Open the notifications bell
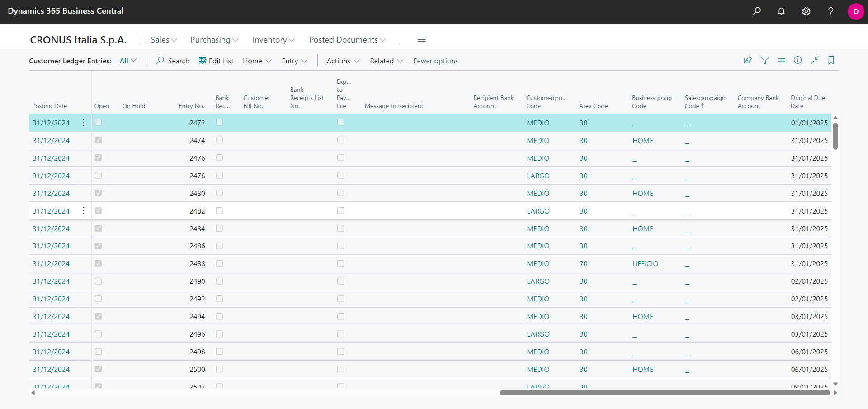868x409 pixels. pos(781,11)
